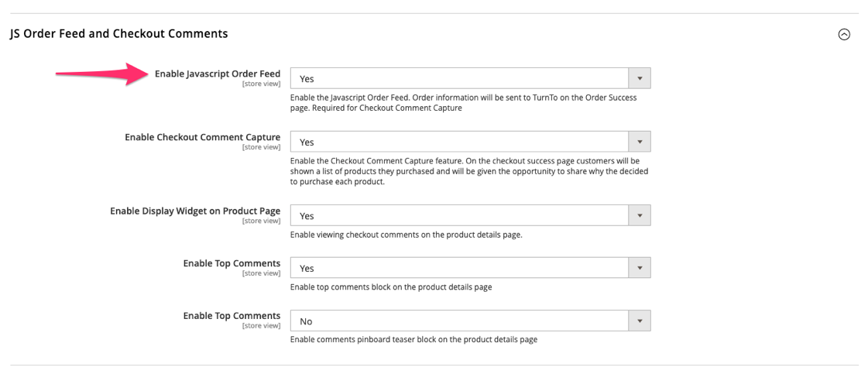Click the arrow button of the Top Comments select showing Yes
This screenshot has width=868, height=374.
point(640,268)
